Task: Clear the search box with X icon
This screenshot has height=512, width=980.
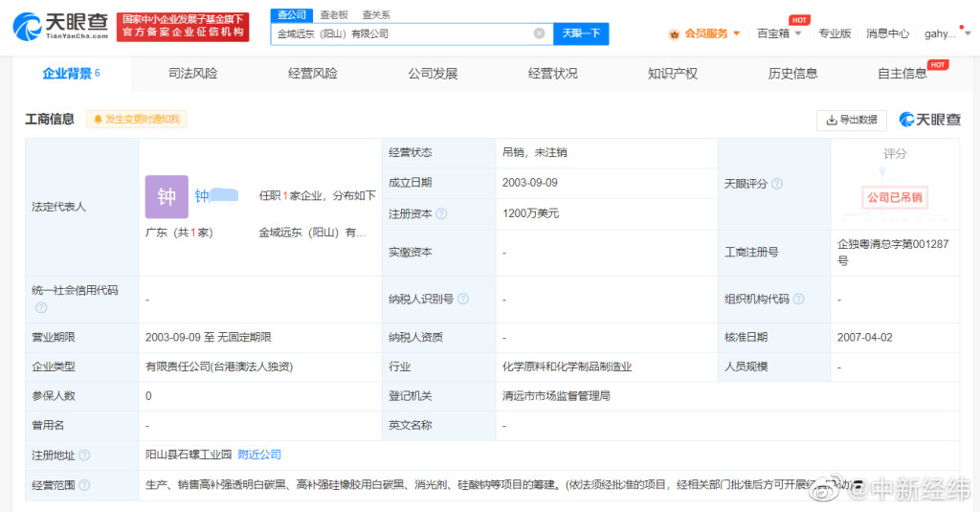Action: pyautogui.click(x=539, y=33)
